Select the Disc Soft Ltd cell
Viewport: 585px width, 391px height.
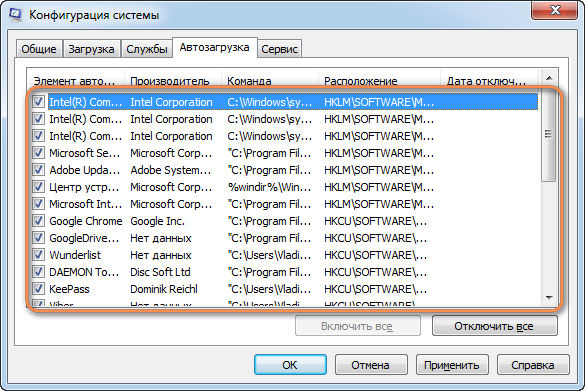[x=160, y=272]
